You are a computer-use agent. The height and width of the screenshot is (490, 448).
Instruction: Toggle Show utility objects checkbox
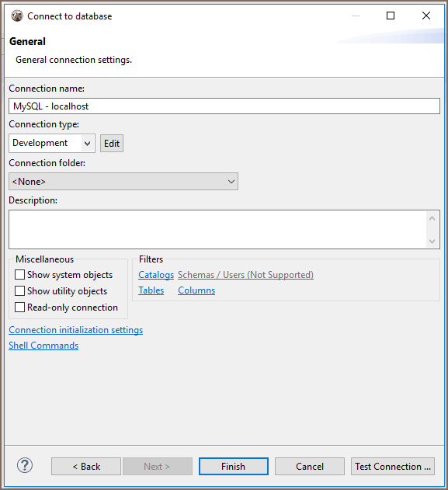coord(19,291)
